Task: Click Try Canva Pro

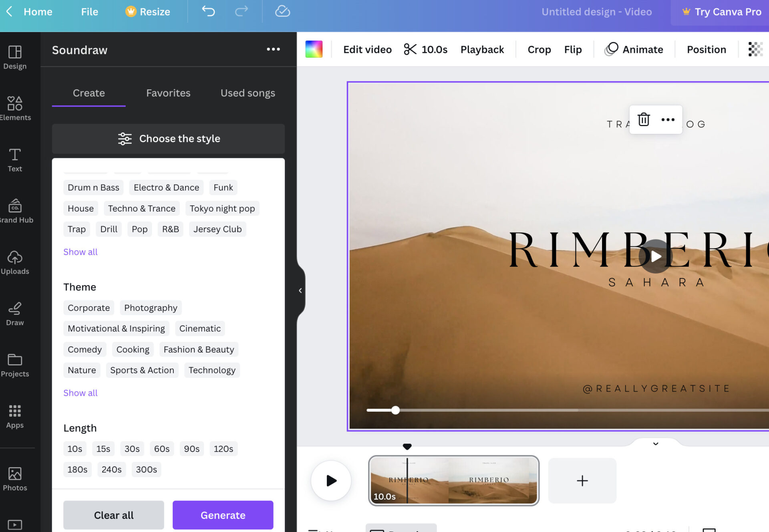Action: click(x=721, y=12)
